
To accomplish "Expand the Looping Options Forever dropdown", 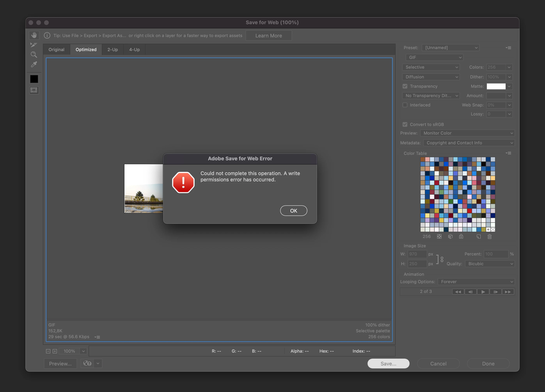I will [x=476, y=281].
